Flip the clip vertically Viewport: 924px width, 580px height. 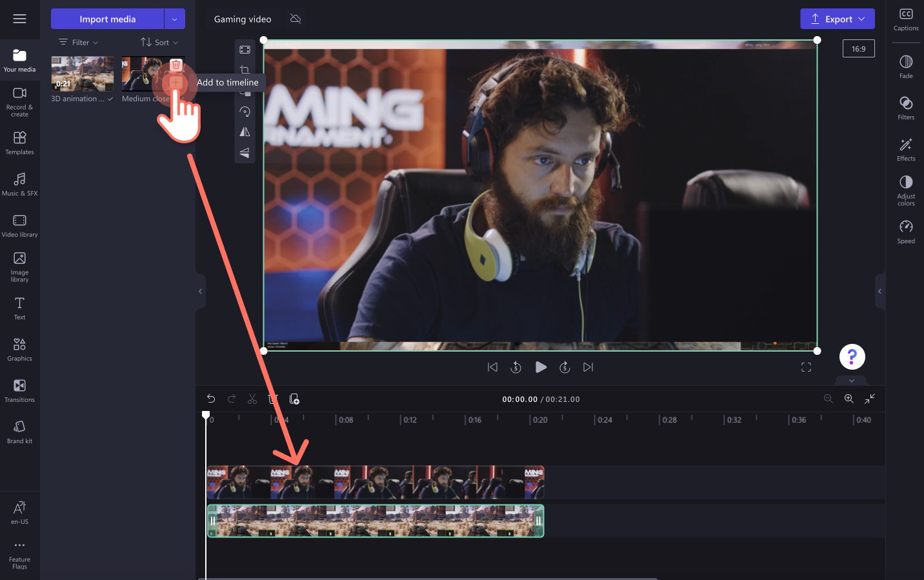pyautogui.click(x=245, y=153)
